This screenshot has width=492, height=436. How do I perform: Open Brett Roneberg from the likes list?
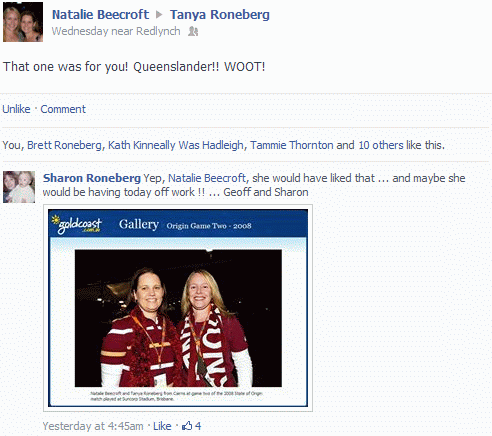tap(64, 145)
